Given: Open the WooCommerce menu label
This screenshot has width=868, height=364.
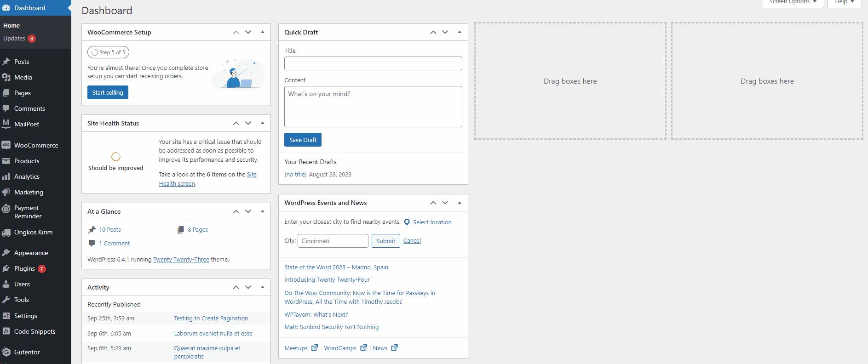Looking at the screenshot, I should tap(36, 145).
